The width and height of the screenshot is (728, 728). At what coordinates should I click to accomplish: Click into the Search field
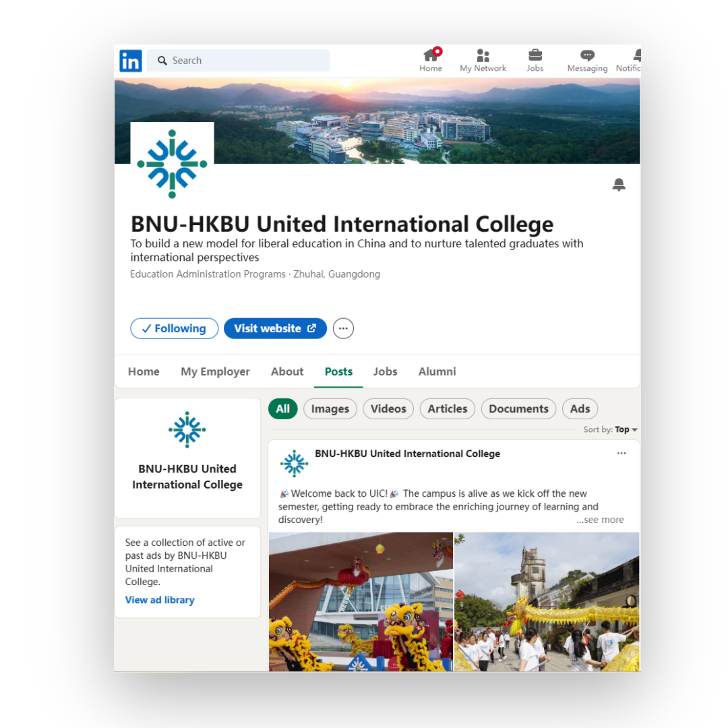tap(238, 61)
